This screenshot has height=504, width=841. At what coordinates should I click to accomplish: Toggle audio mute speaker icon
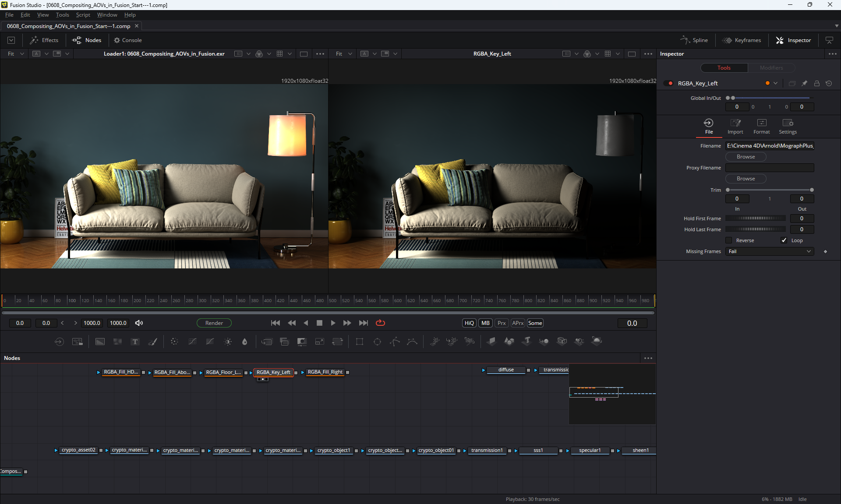pyautogui.click(x=139, y=323)
